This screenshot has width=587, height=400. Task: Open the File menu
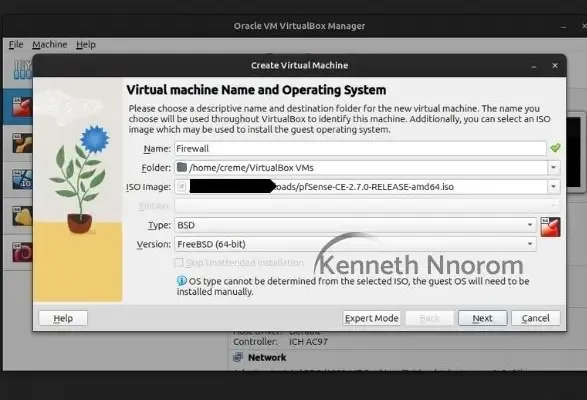16,45
